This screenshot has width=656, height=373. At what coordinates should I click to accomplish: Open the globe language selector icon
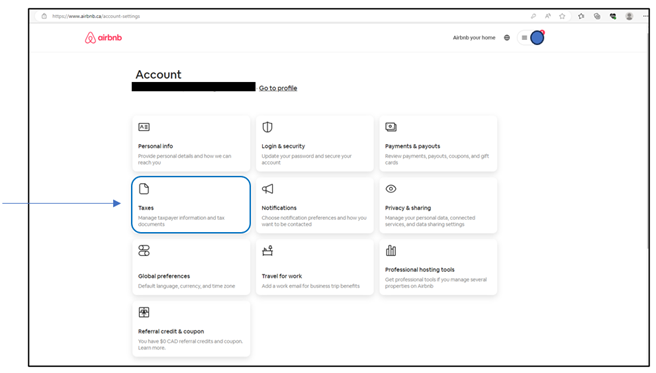pos(507,38)
